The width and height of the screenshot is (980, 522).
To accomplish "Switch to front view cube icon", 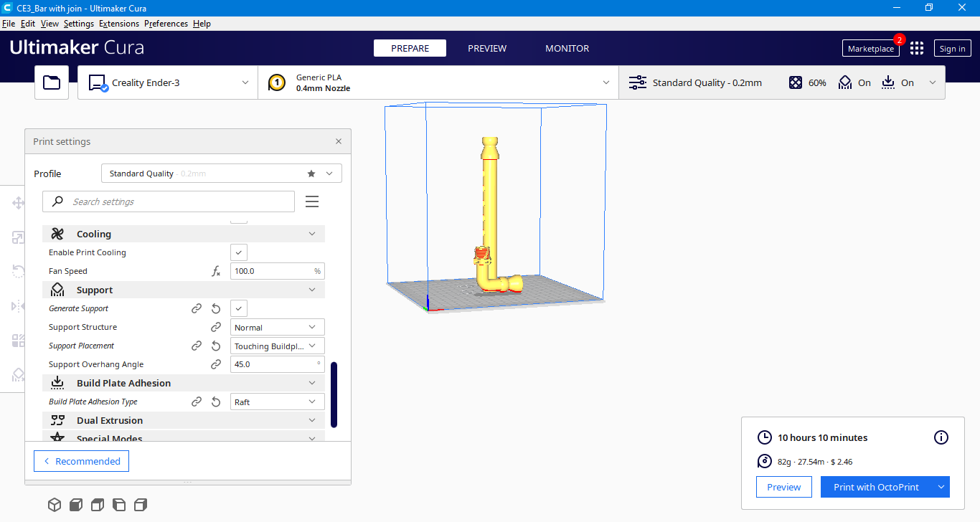I will pos(76,505).
